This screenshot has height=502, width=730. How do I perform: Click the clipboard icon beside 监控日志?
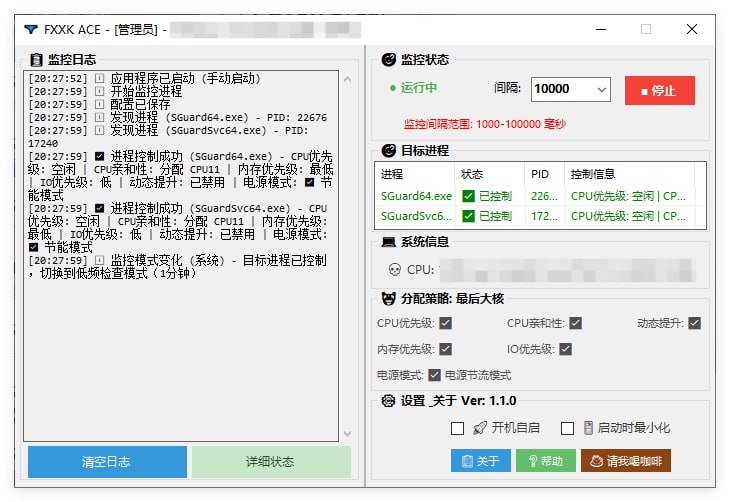point(36,60)
